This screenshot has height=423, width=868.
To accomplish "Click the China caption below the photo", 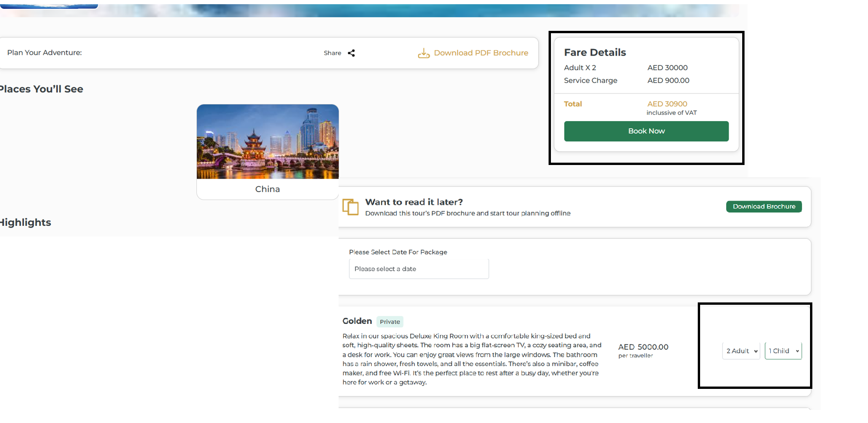I will [268, 189].
